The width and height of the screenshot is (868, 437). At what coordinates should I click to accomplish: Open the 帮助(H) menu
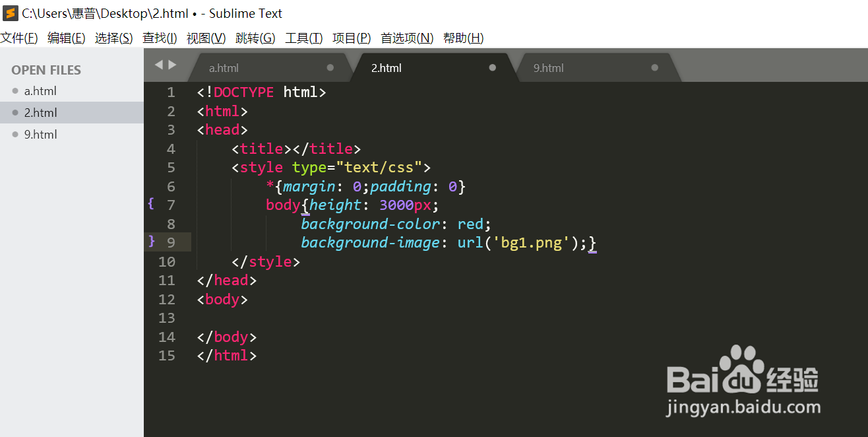pyautogui.click(x=463, y=38)
